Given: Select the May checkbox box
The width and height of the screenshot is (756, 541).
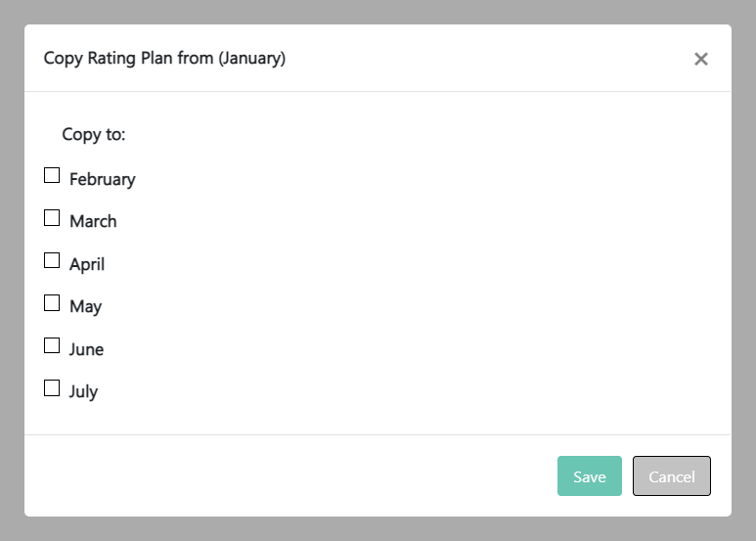Looking at the screenshot, I should pos(52,303).
